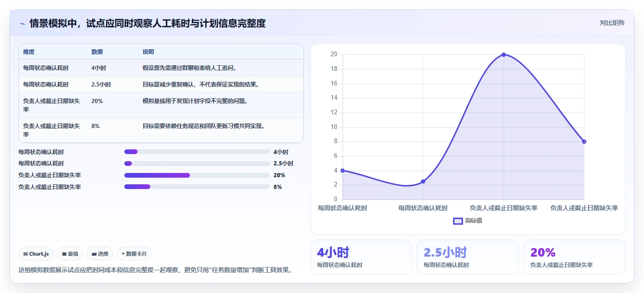The width and height of the screenshot is (644, 293).
Task: Click the progress bar labeled 8%
Action: click(197, 187)
